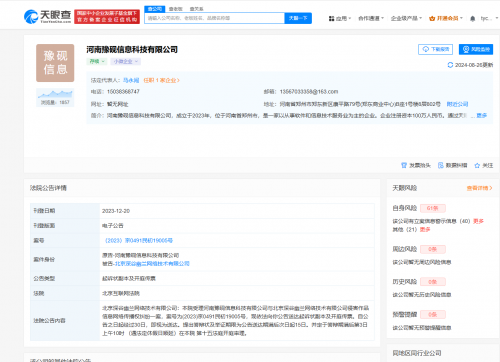500x362 pixels.
Task: Open 查看详情 link in risk panel
Action: click(x=479, y=188)
